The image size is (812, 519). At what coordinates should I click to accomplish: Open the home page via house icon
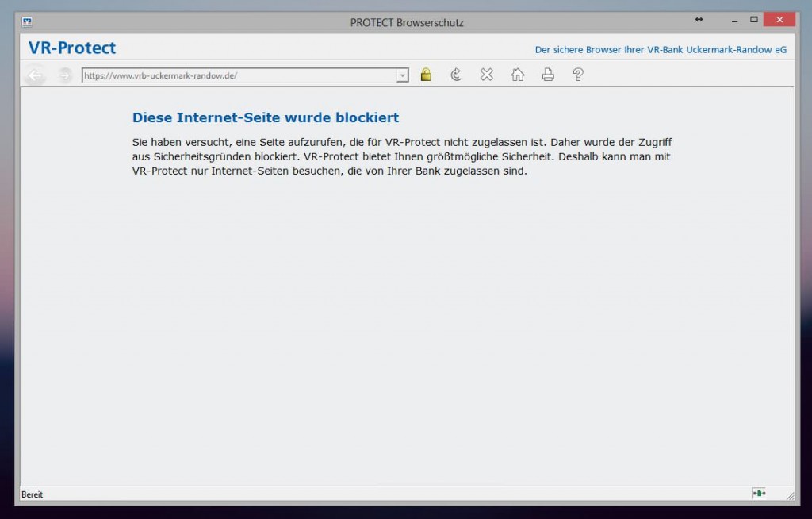point(517,75)
